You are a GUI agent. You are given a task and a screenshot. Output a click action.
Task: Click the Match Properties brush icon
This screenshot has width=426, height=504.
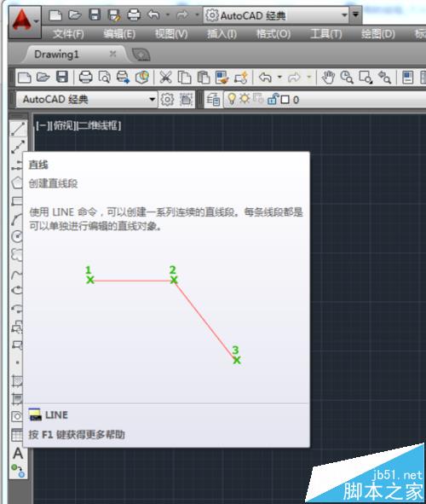pos(222,78)
